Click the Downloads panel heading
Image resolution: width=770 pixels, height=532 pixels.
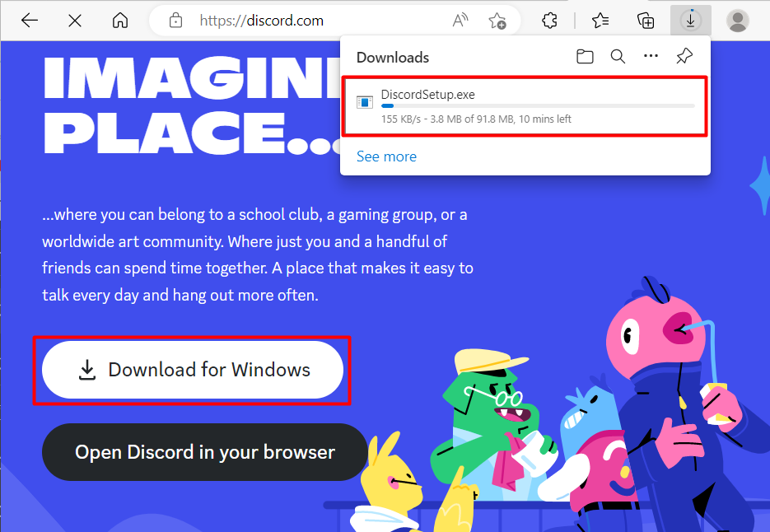point(393,58)
